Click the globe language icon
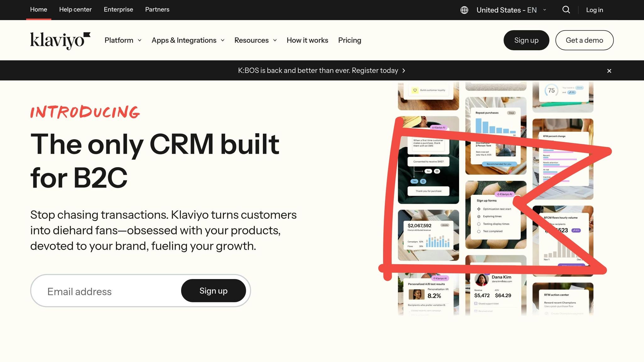This screenshot has width=644, height=362. click(464, 10)
